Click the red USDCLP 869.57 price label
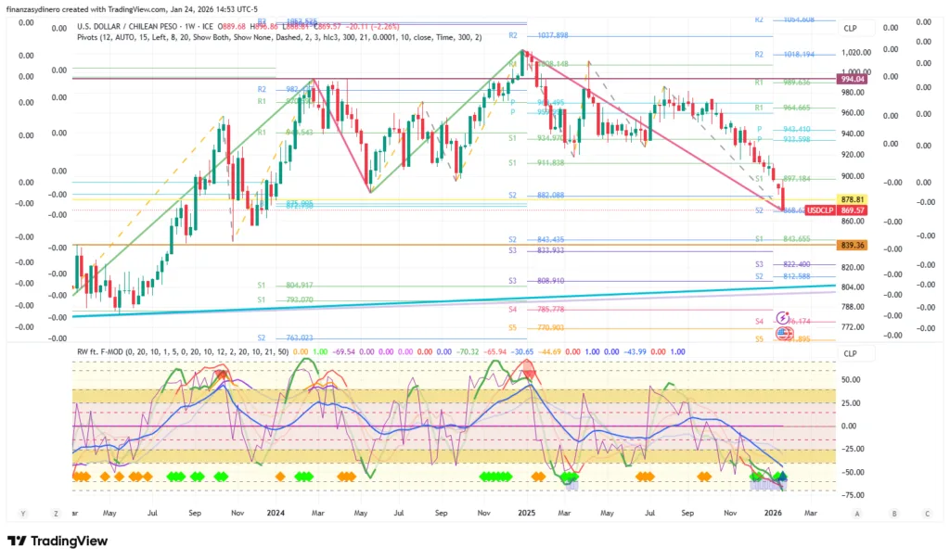Image resolution: width=950 pixels, height=560 pixels. point(850,210)
